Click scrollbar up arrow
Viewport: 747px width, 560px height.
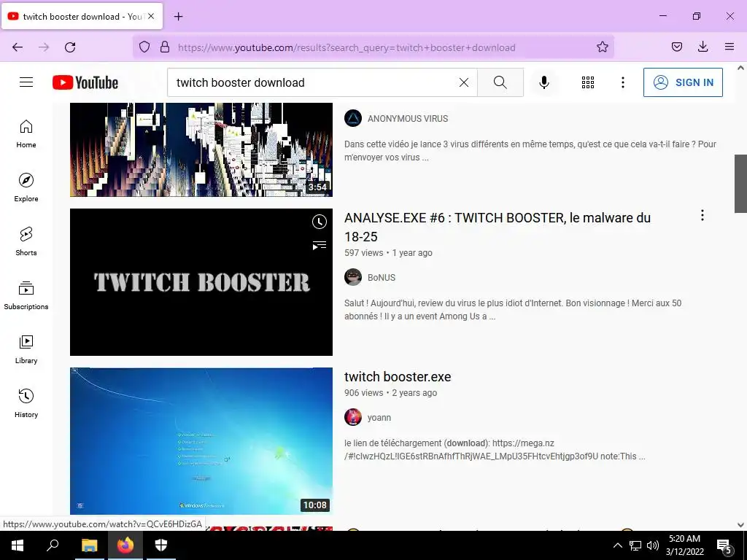[x=740, y=68]
